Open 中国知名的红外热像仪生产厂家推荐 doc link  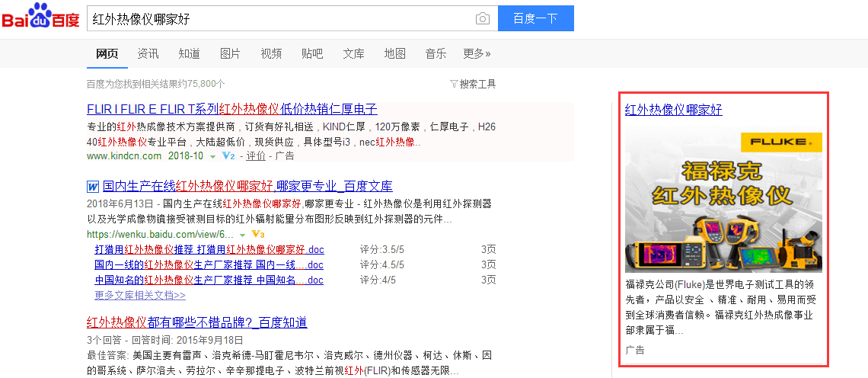[209, 280]
